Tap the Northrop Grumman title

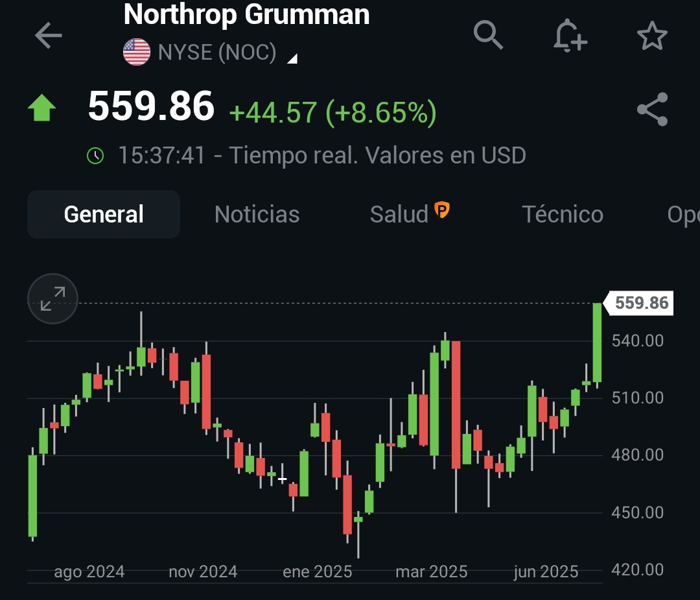(x=246, y=14)
